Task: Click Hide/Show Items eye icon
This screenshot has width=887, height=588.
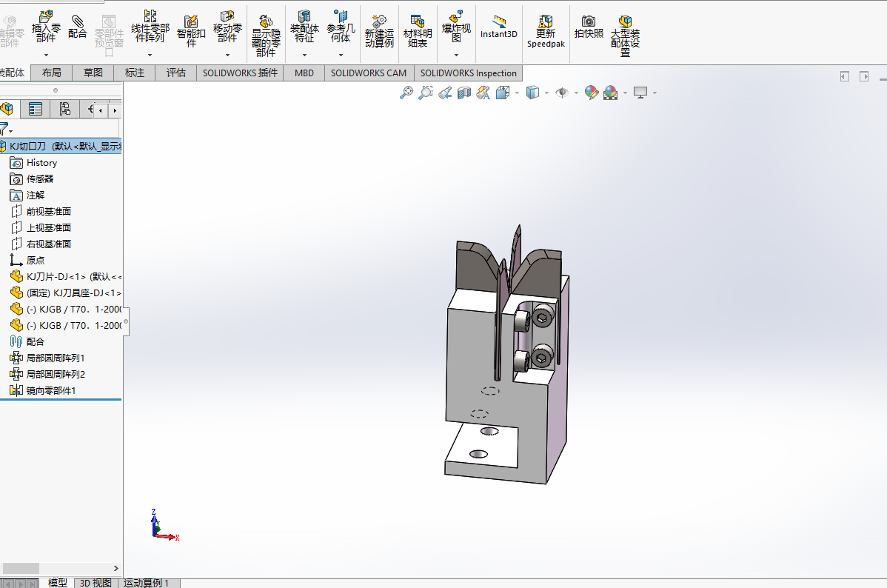Action: click(x=562, y=93)
